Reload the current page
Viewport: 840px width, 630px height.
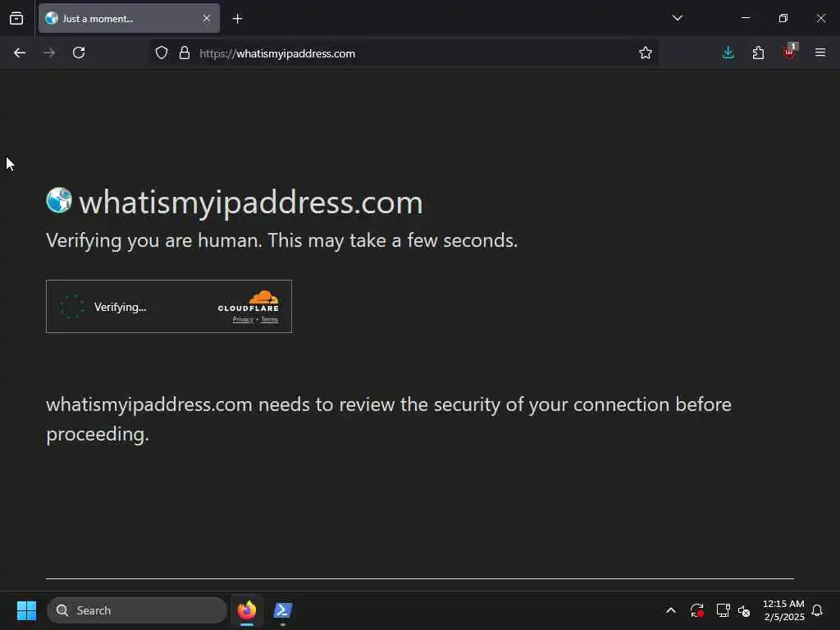click(x=79, y=53)
